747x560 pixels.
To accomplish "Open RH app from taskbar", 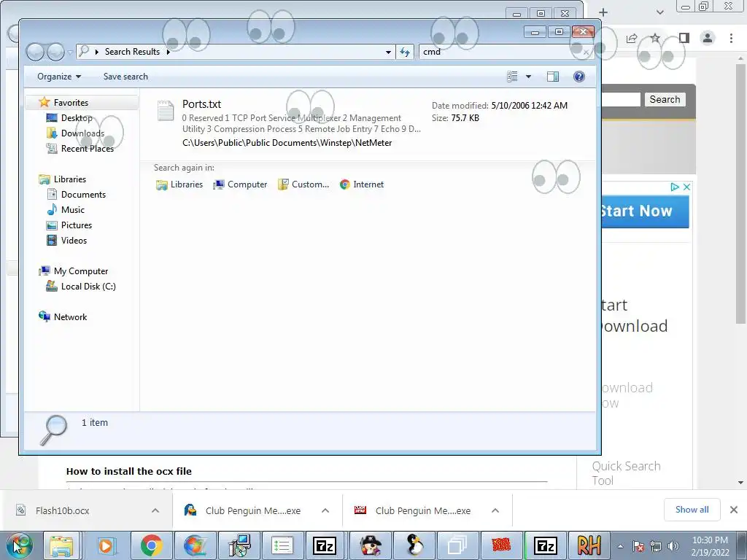I will pos(589,545).
